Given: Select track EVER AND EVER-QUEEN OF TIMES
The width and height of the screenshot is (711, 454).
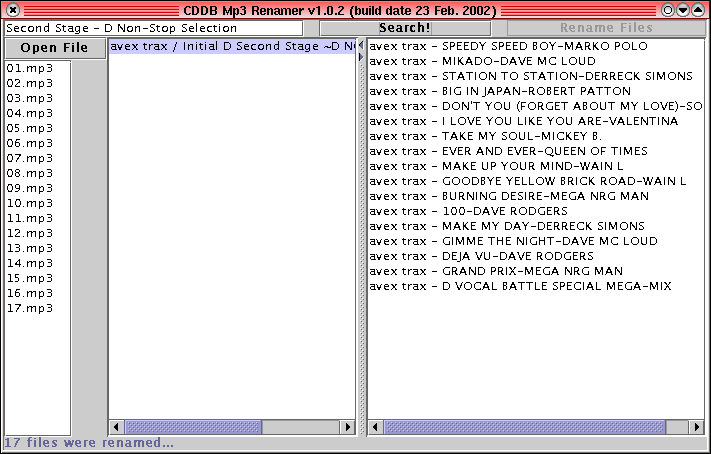Looking at the screenshot, I should [x=536, y=151].
